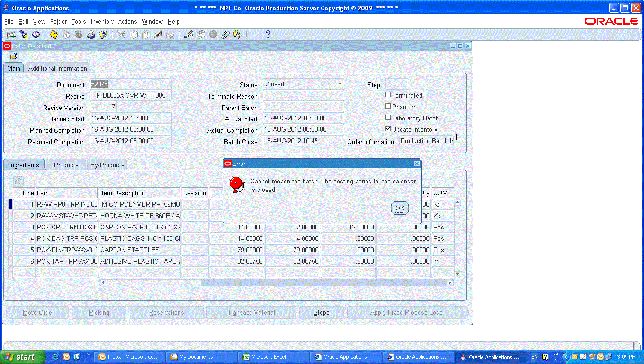Click the Document field showing 52078
The width and height of the screenshot is (644, 364).
[131, 84]
